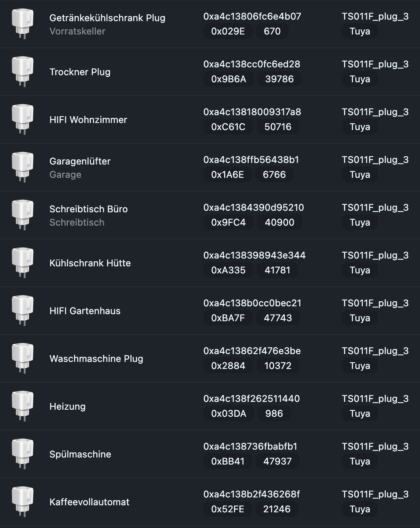Click the 50716 network address badge
The width and height of the screenshot is (420, 528).
click(x=278, y=127)
